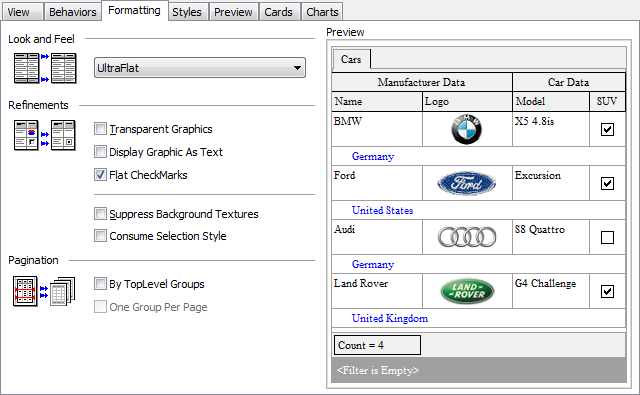Open the Behaviors tab
Viewport: 640px width, 395px height.
(73, 12)
